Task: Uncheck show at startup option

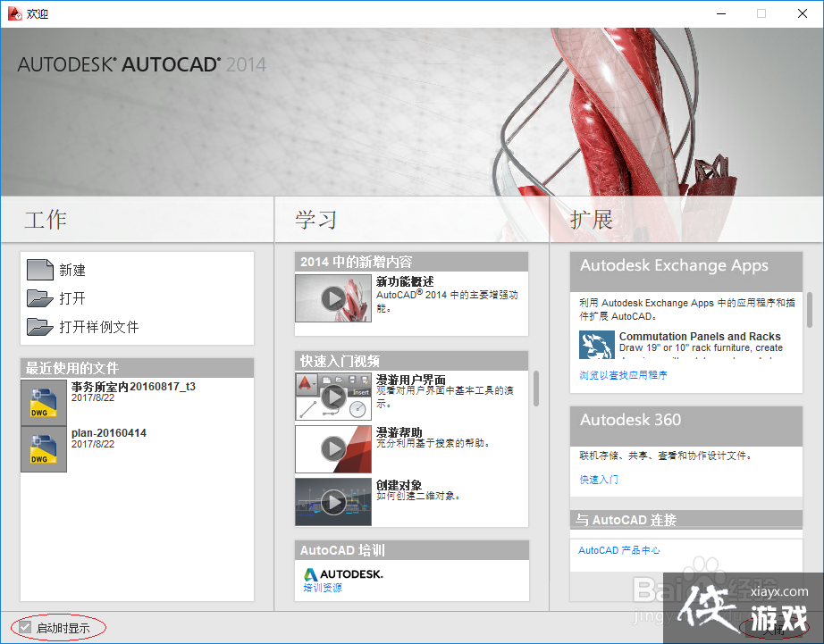Action: [x=23, y=627]
